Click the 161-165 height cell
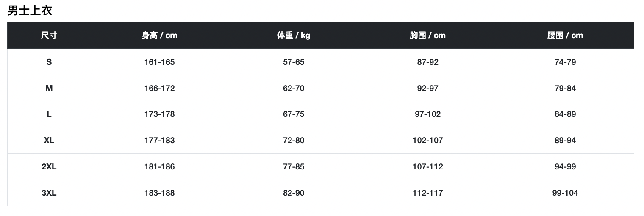The image size is (644, 216). [x=159, y=62]
